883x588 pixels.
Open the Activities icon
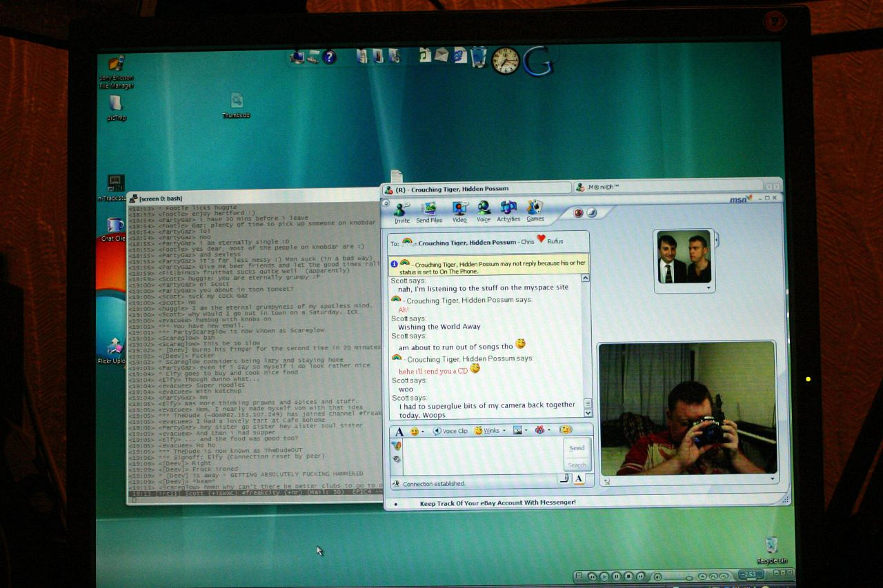(x=508, y=210)
